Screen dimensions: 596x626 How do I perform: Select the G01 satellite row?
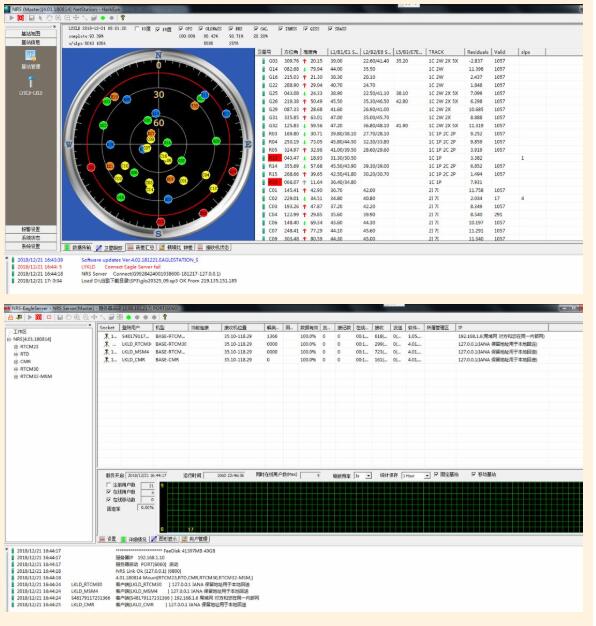click(x=419, y=61)
